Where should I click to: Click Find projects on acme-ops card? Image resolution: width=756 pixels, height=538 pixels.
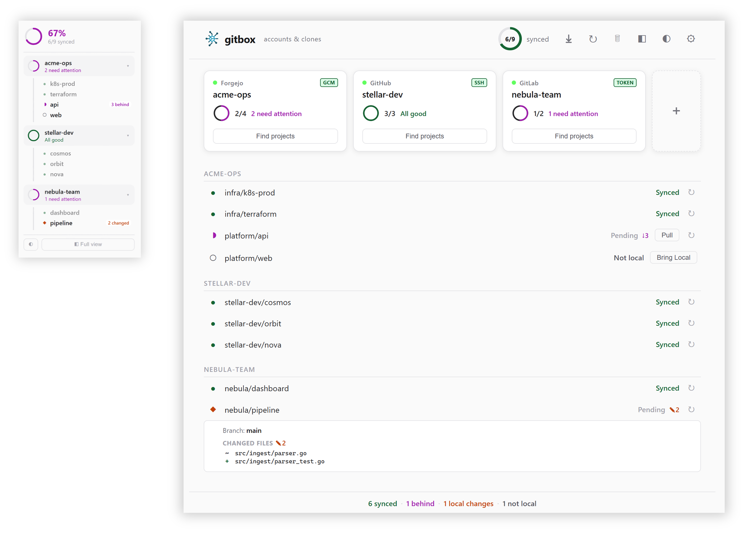[275, 136]
